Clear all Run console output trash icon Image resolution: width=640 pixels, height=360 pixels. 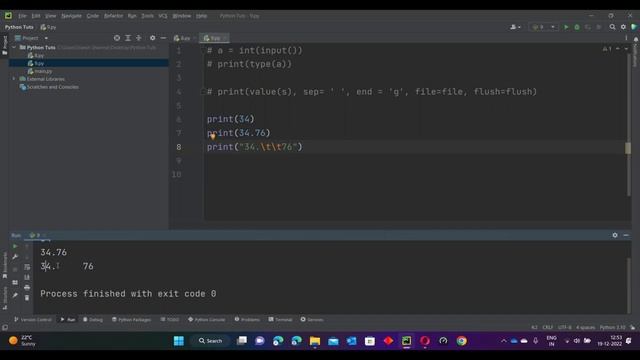click(x=27, y=298)
